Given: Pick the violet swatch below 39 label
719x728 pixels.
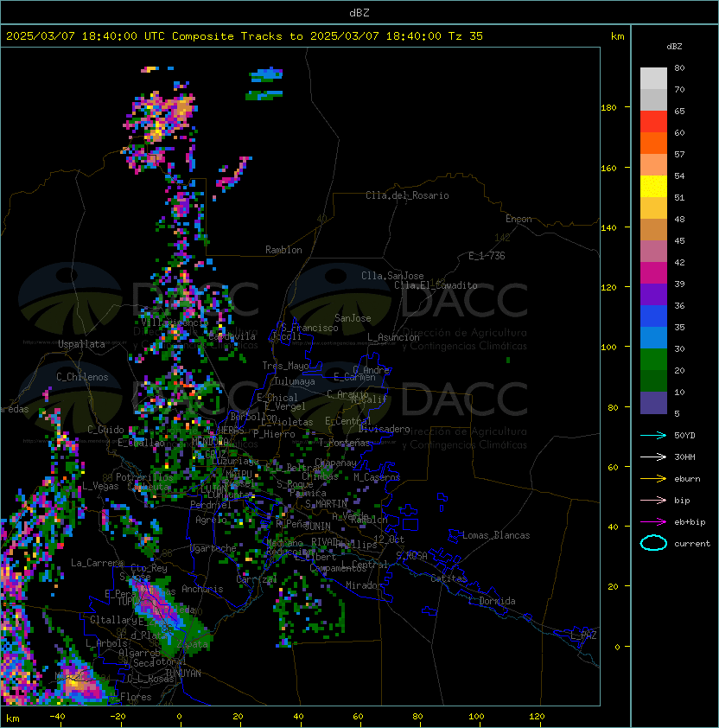Looking at the screenshot, I should 653,294.
